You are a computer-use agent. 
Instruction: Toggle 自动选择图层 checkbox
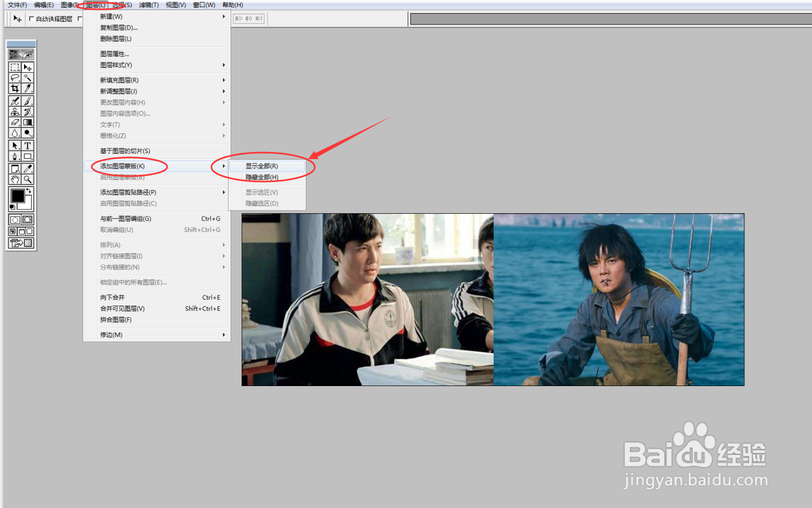point(31,19)
